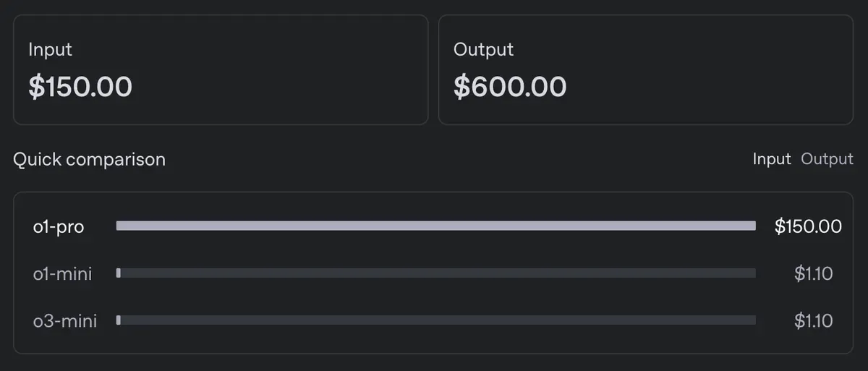Click the $150.00 value in Input card
The image size is (868, 371).
coord(80,87)
